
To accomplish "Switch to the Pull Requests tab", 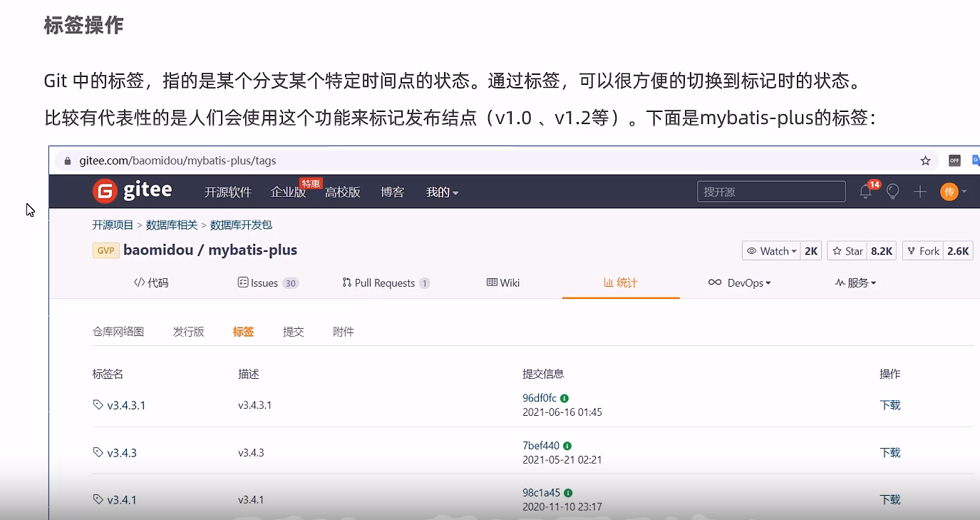I will point(386,282).
